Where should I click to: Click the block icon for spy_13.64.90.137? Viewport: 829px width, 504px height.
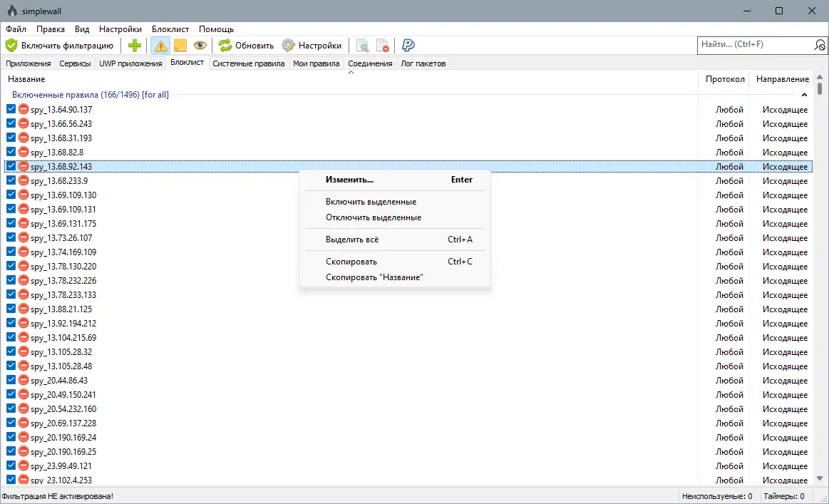pos(24,109)
